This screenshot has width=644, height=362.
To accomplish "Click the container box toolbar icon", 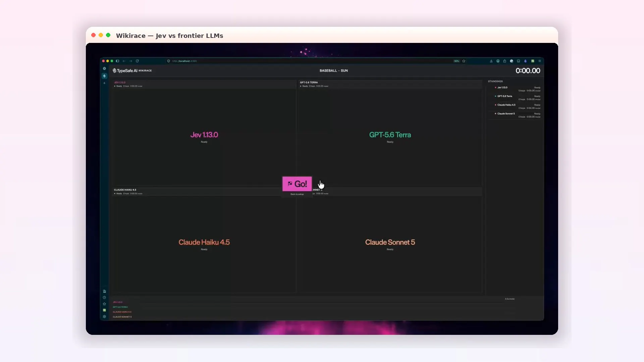I will (518, 61).
